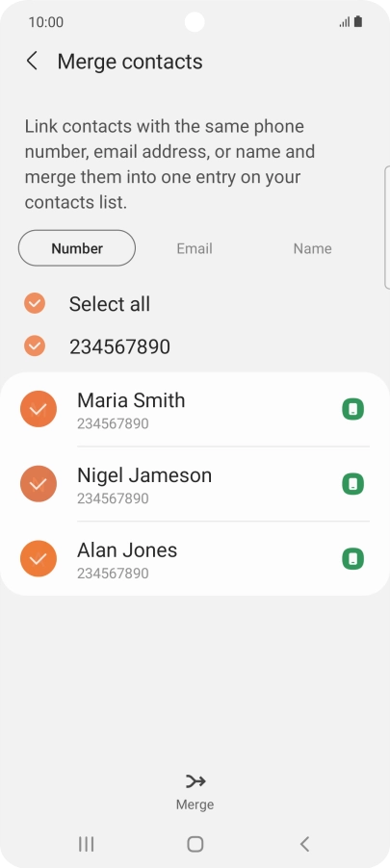Open recent apps from navigation bar
The height and width of the screenshot is (868, 390).
pyautogui.click(x=86, y=844)
